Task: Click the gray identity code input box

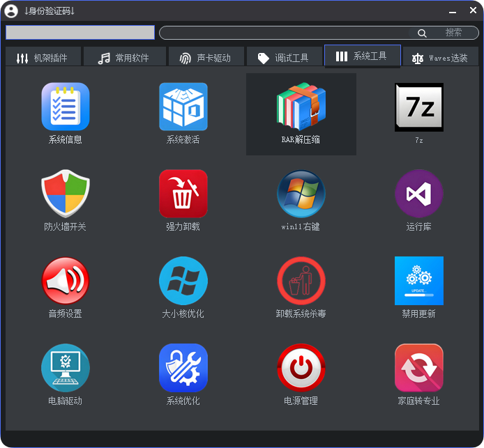Action: click(80, 32)
